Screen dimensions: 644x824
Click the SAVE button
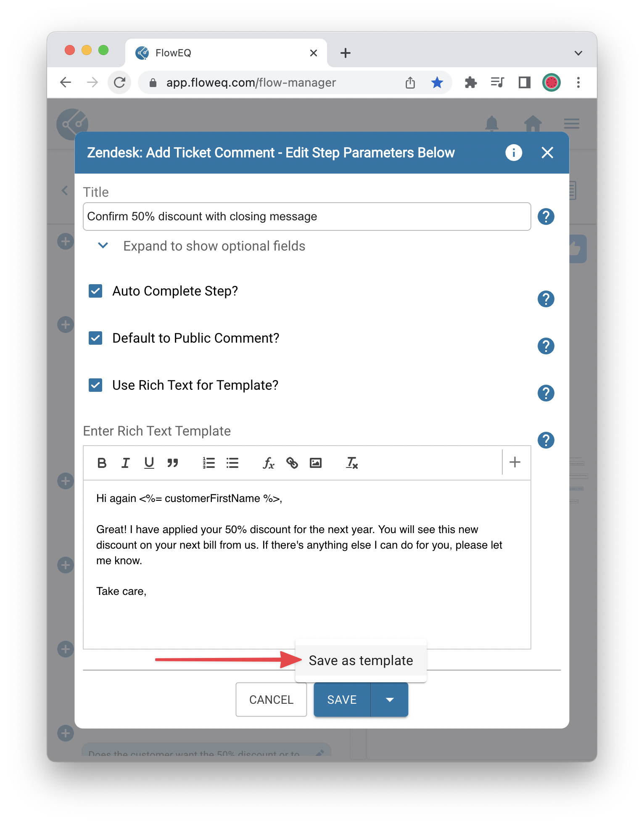[x=342, y=700]
